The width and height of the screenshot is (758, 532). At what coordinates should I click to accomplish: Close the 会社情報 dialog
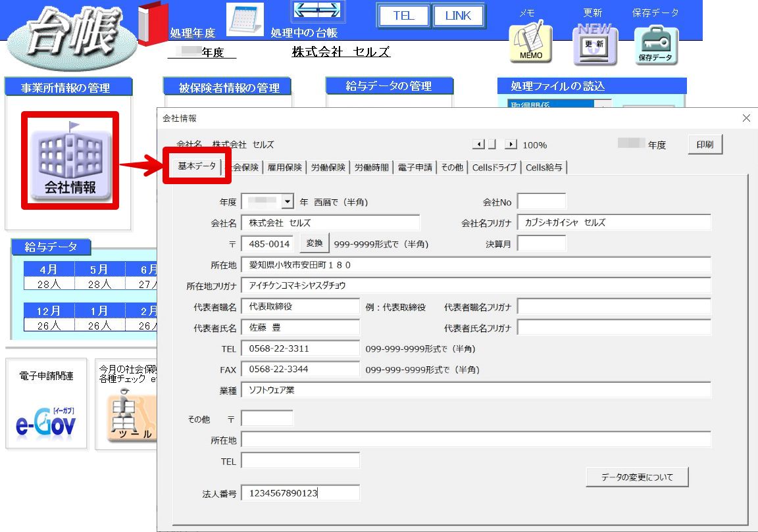point(746,118)
